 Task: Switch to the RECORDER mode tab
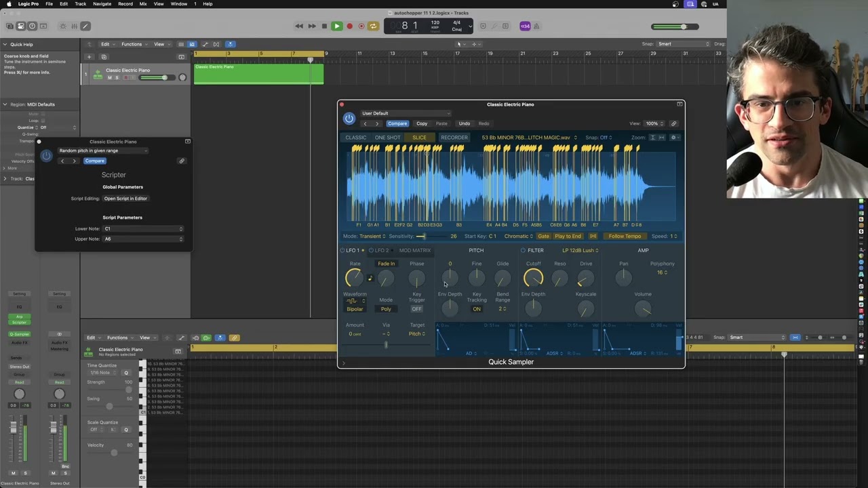[454, 138]
